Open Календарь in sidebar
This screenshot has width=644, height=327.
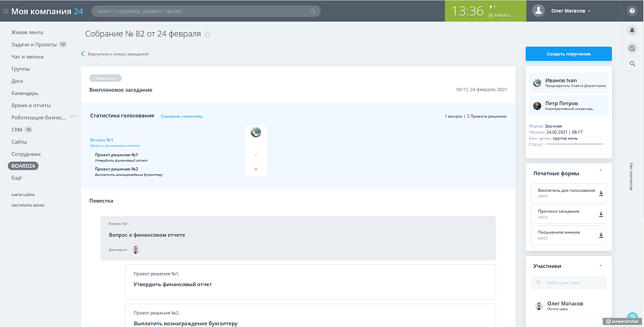point(25,93)
